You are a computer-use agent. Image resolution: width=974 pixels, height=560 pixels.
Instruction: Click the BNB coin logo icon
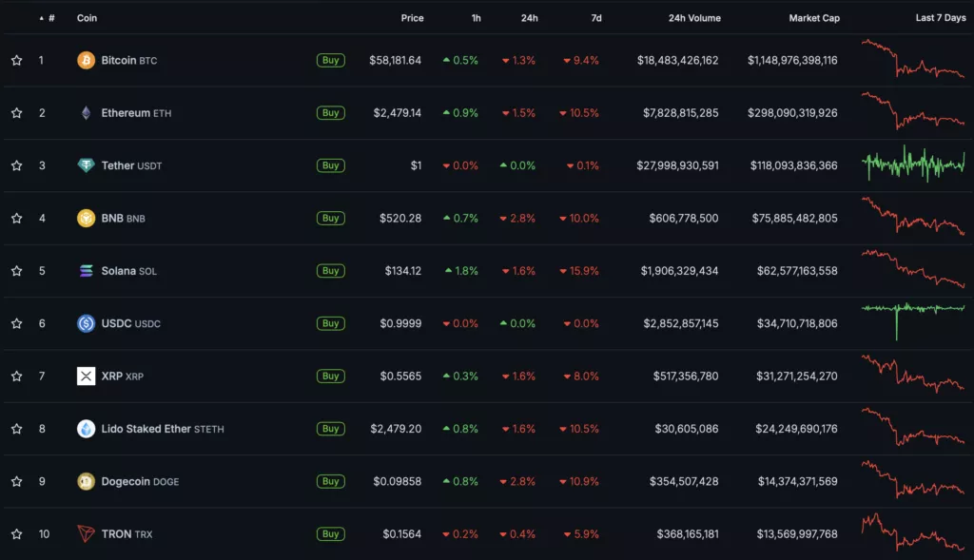point(86,218)
